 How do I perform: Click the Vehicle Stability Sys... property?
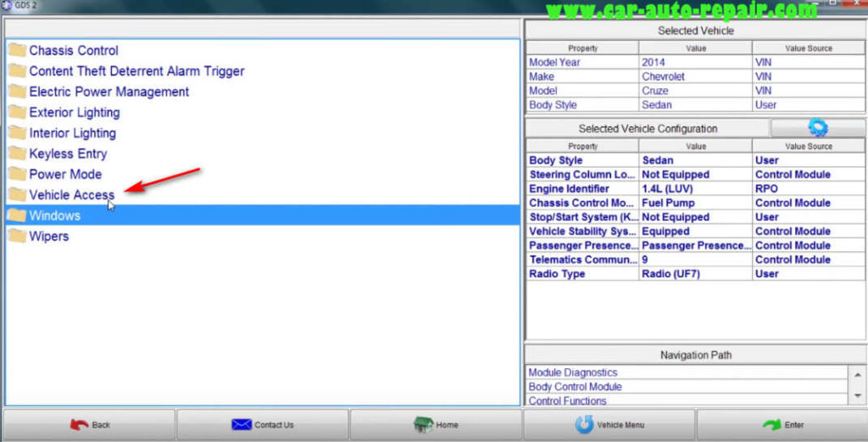[582, 231]
